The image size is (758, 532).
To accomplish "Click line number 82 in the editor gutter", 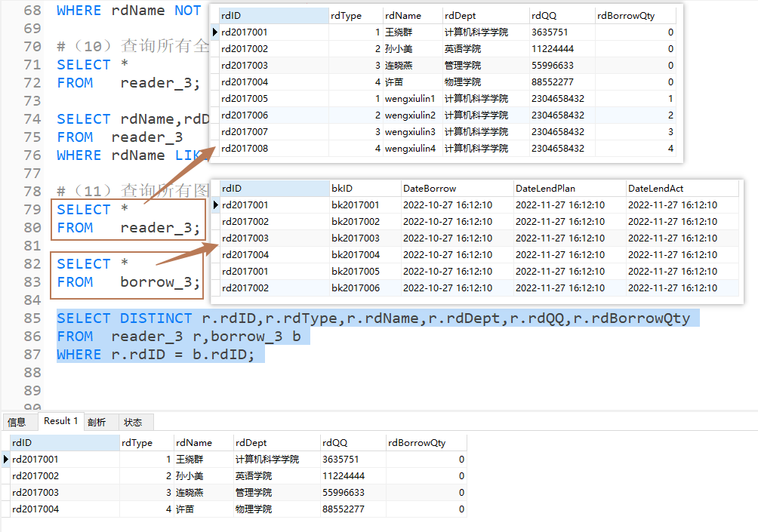I will (x=32, y=264).
